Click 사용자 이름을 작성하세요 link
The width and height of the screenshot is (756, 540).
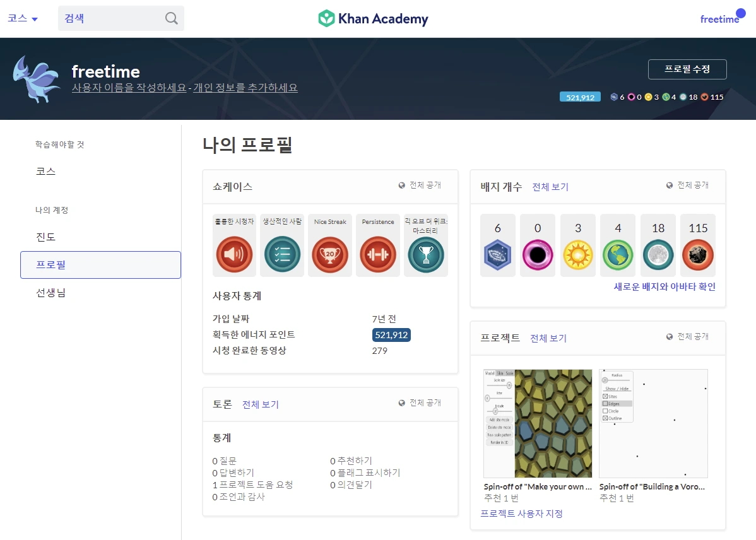129,88
